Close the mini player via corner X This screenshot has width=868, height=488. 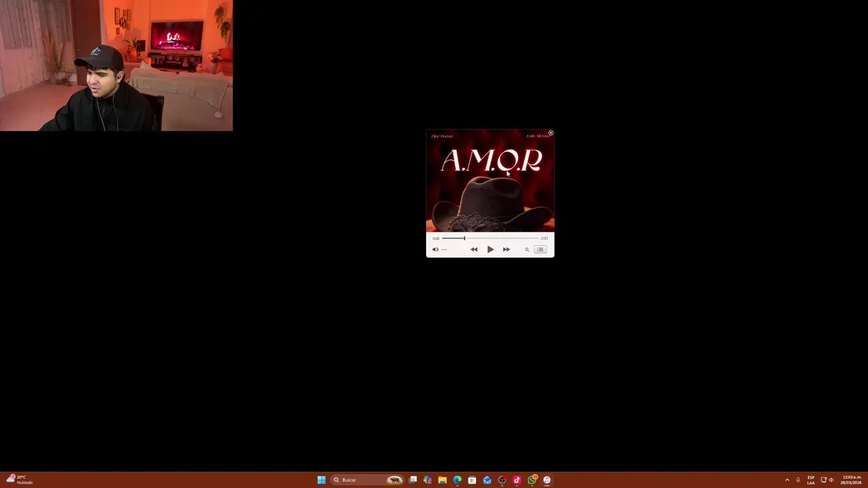point(551,133)
